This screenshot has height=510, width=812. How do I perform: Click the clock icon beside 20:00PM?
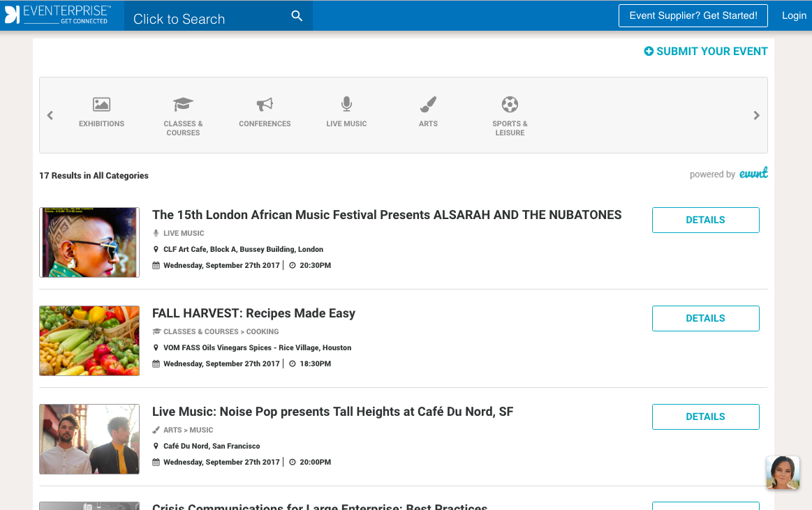(x=293, y=462)
